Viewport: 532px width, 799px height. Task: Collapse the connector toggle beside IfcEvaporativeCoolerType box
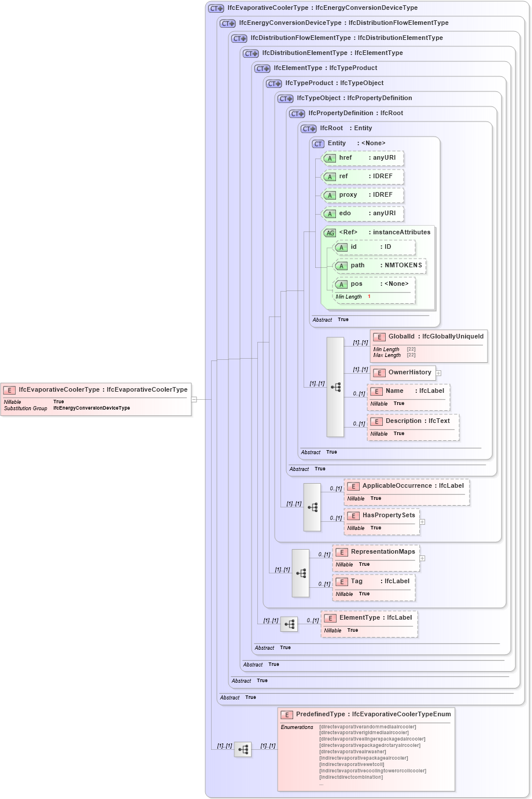195,399
